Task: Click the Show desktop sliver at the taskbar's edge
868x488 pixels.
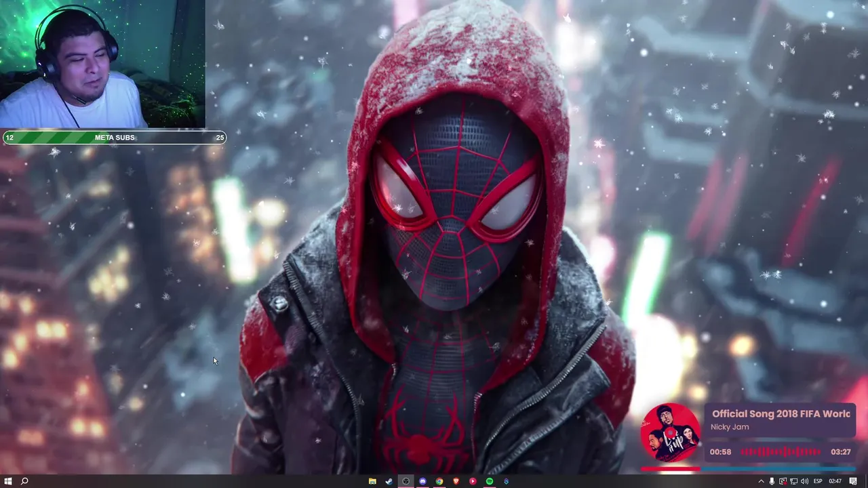Action: (866, 481)
